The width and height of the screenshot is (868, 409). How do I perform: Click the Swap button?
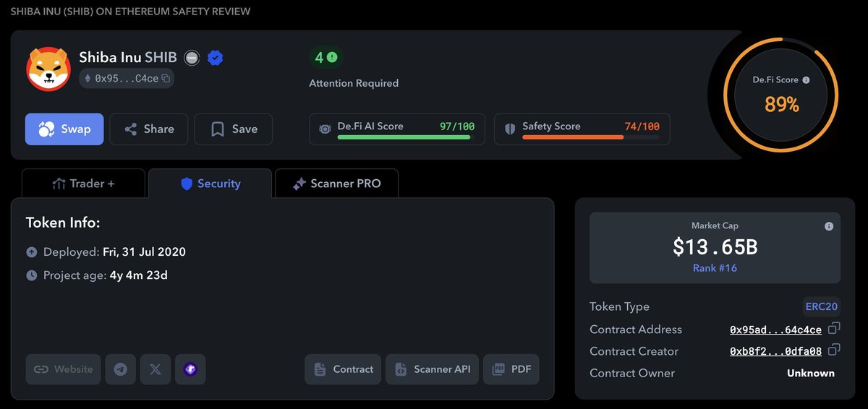[x=64, y=129]
